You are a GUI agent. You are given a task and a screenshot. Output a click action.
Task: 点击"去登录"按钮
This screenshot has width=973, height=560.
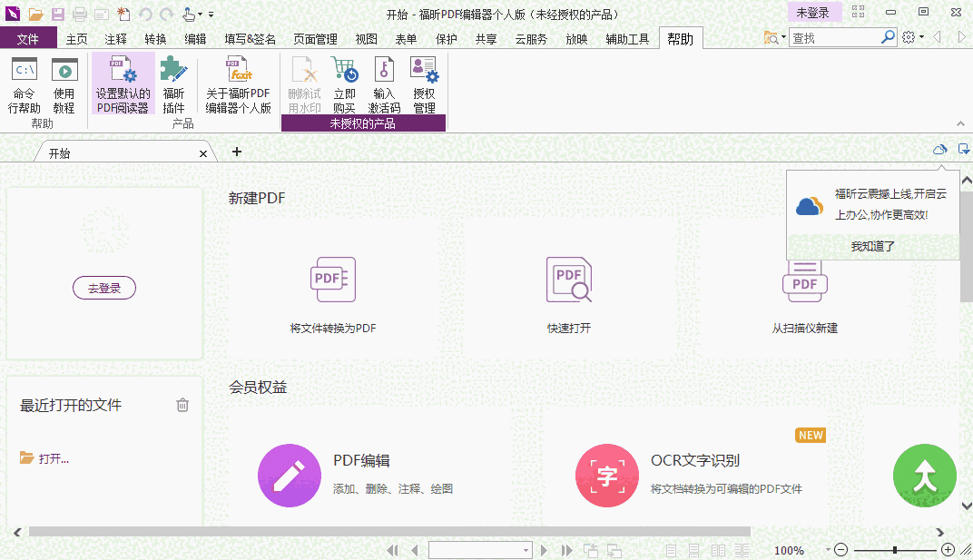pos(103,288)
